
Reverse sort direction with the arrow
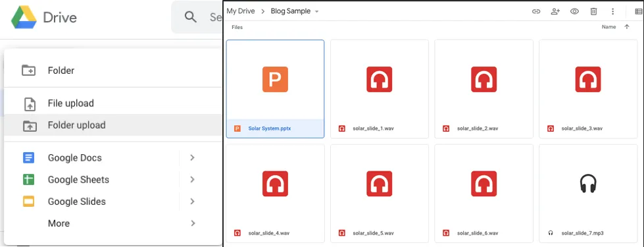pos(627,27)
